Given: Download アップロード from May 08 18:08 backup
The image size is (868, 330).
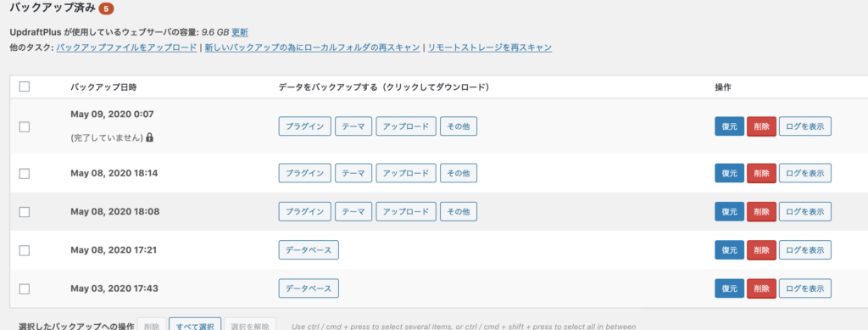Looking at the screenshot, I should click(406, 211).
